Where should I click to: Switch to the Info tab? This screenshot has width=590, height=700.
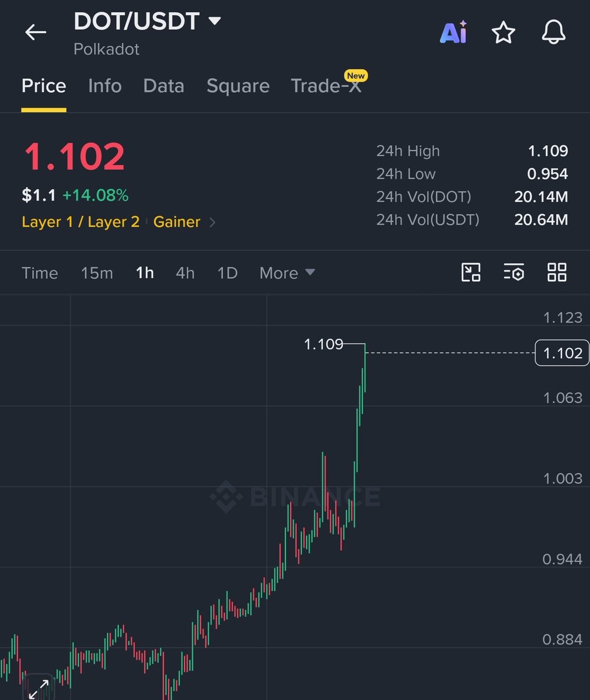(105, 86)
